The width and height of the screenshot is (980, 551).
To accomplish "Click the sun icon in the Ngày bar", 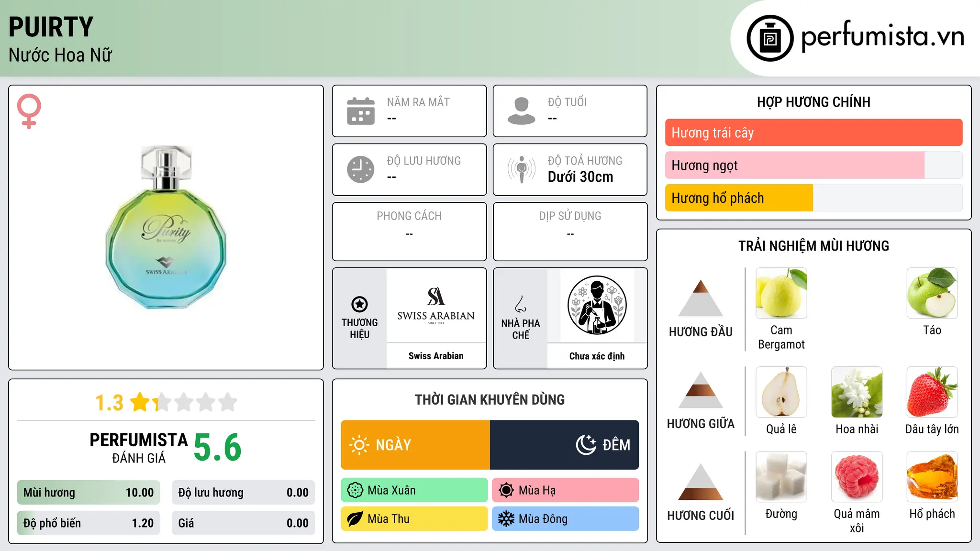I will pyautogui.click(x=359, y=445).
